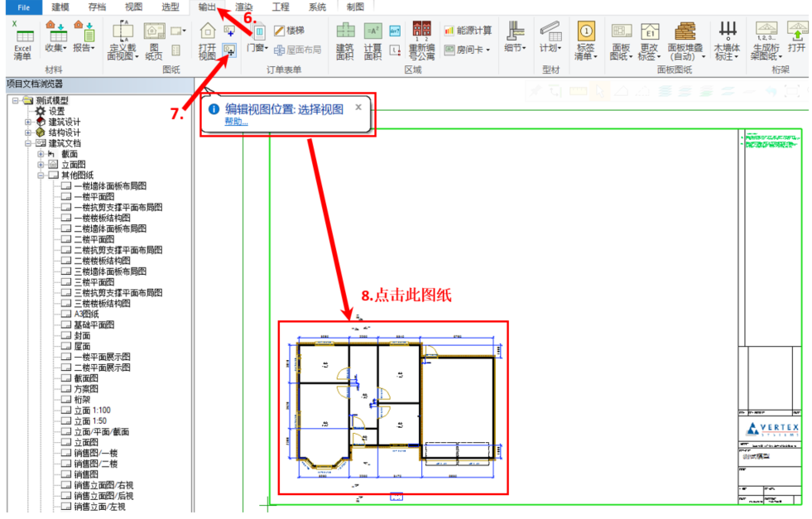The height and width of the screenshot is (519, 812).
Task: Collapse the 测试模型 root node
Action: (x=16, y=100)
